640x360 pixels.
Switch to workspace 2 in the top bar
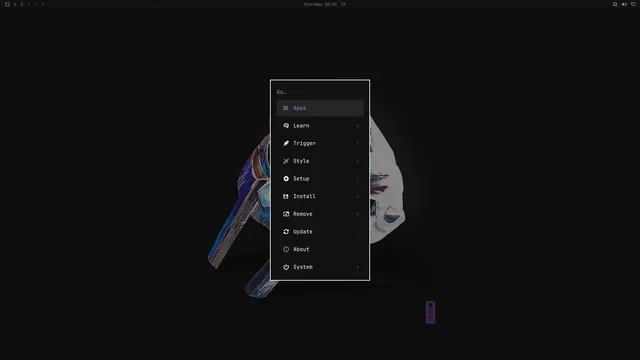pos(22,4)
